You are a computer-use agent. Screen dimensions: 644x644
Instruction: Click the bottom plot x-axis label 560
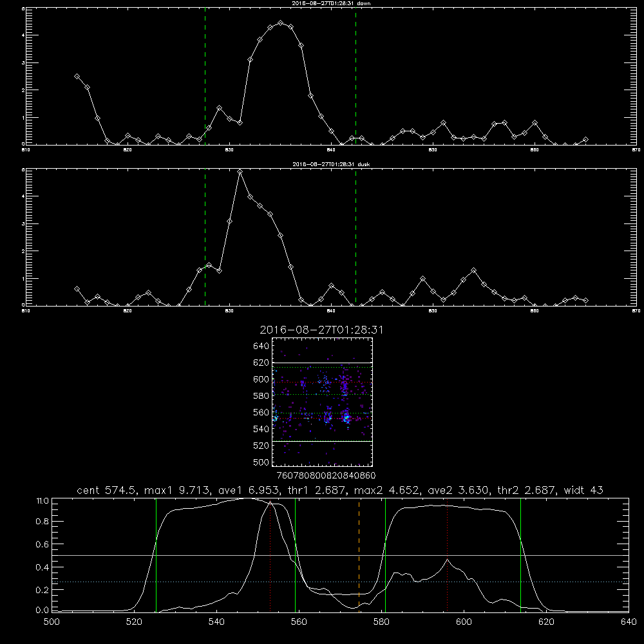point(299,622)
